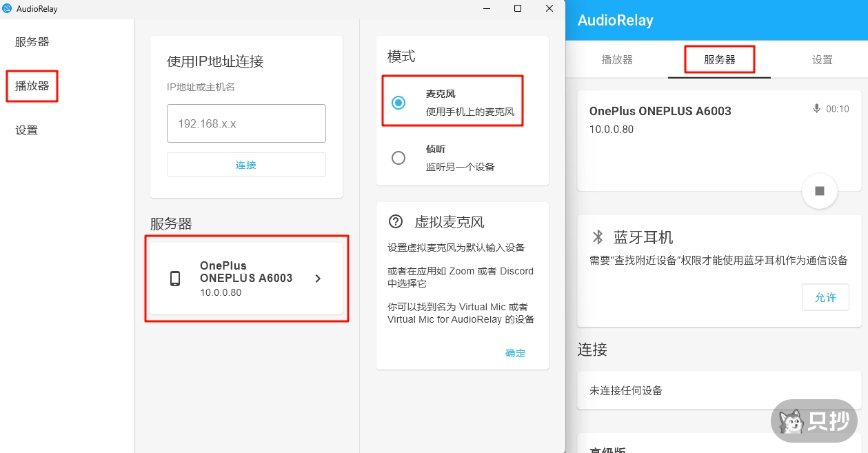This screenshot has height=453, width=868.
Task: Maximize the AudioRelay window
Action: [x=518, y=8]
